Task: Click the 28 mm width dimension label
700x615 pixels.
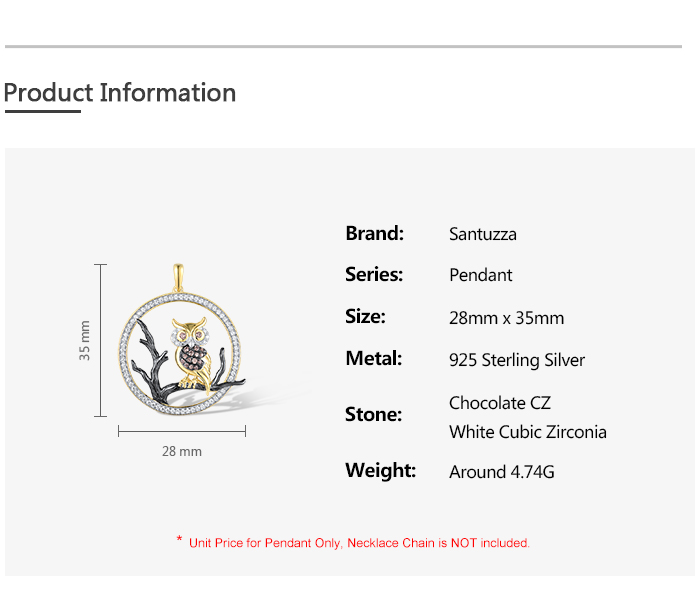Action: (x=182, y=452)
